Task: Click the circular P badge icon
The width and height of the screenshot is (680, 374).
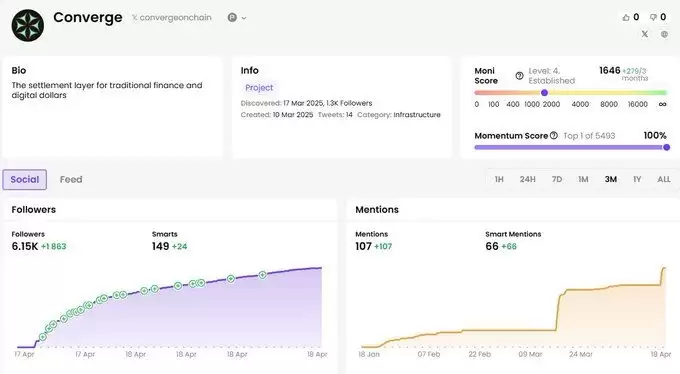Action: 232,17
